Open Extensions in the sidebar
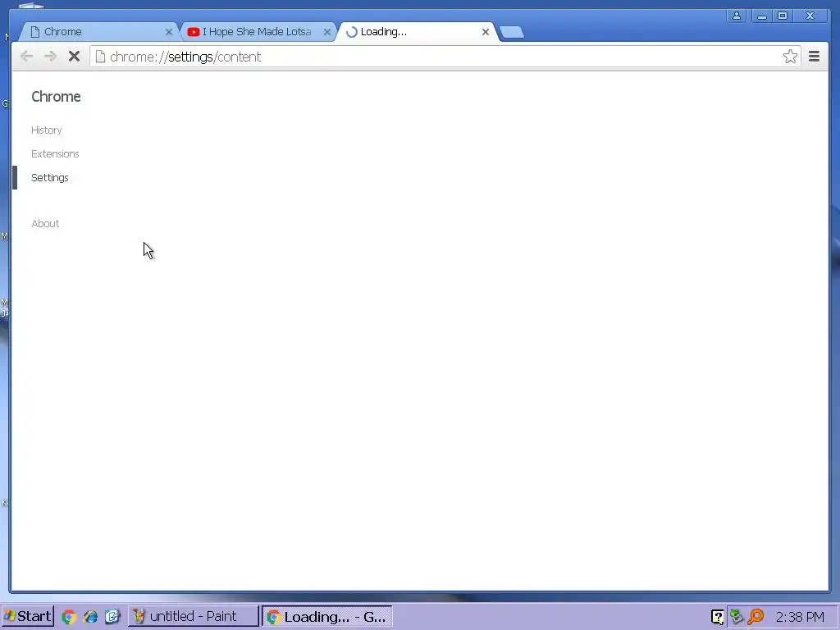840x630 pixels. point(55,153)
